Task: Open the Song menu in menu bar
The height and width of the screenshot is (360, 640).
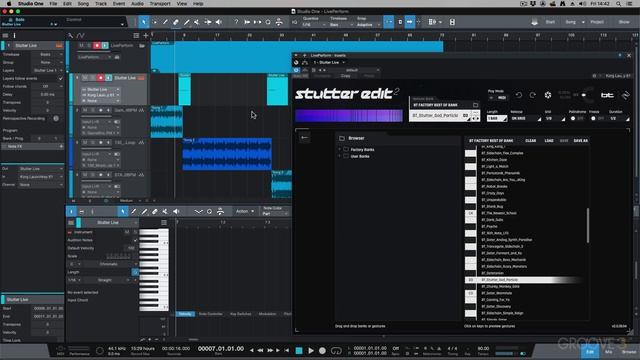Action: pos(83,4)
